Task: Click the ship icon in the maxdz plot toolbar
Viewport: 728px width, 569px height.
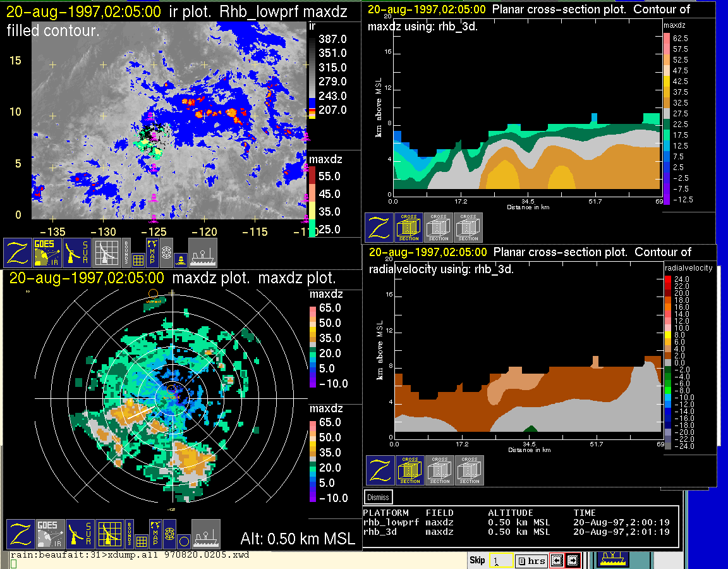Action: tap(205, 534)
